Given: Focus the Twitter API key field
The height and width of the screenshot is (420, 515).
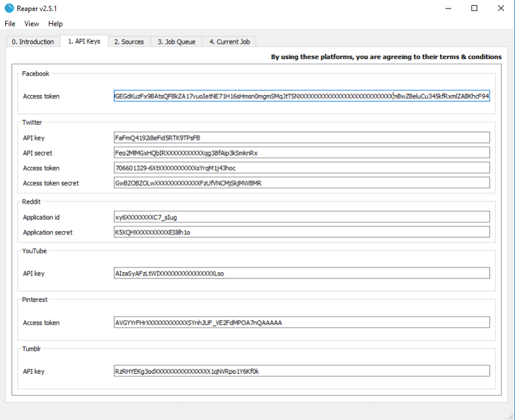Looking at the screenshot, I should coord(301,138).
